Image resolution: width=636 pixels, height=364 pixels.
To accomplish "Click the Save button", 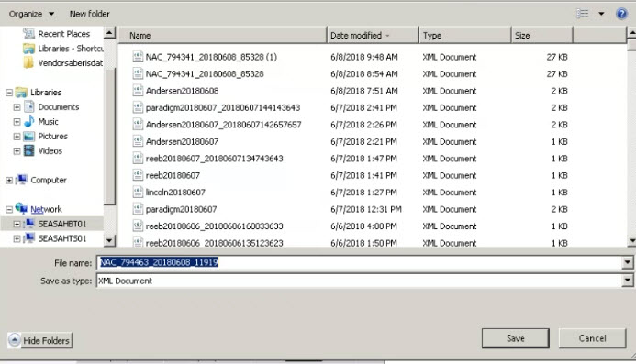I will pos(516,338).
